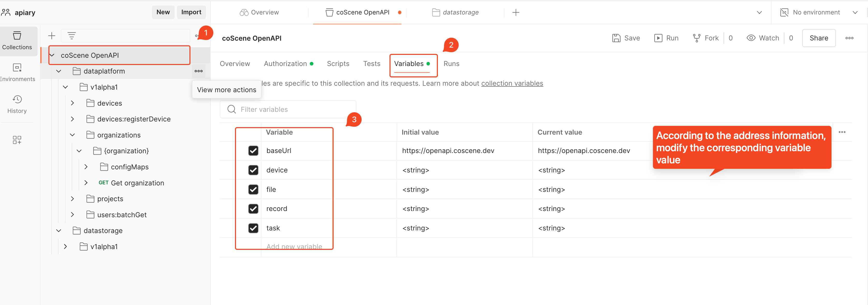Image resolution: width=868 pixels, height=305 pixels.
Task: Edit the baseUrl current value cell
Action: [x=682, y=151]
